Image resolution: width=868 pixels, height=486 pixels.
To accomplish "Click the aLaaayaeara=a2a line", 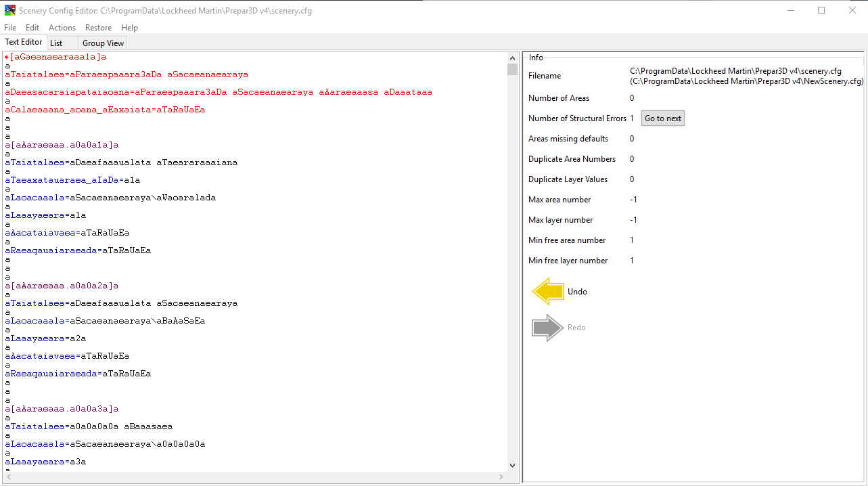I will 45,338.
